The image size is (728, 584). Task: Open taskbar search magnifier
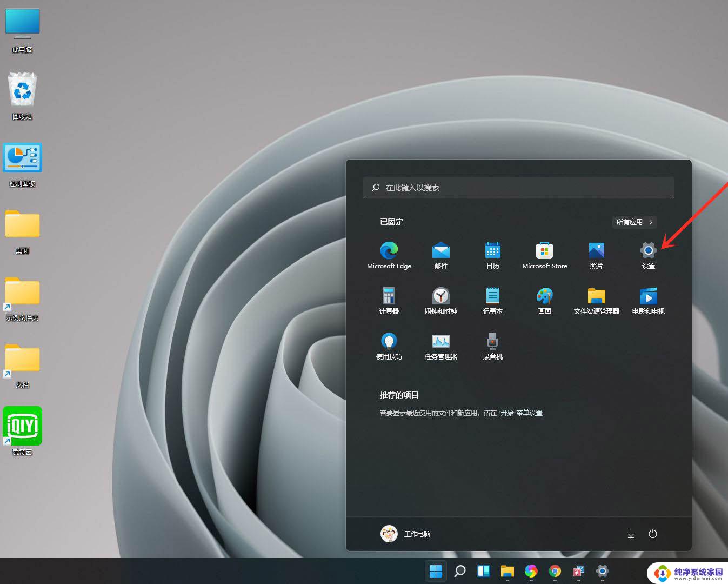[x=460, y=571]
